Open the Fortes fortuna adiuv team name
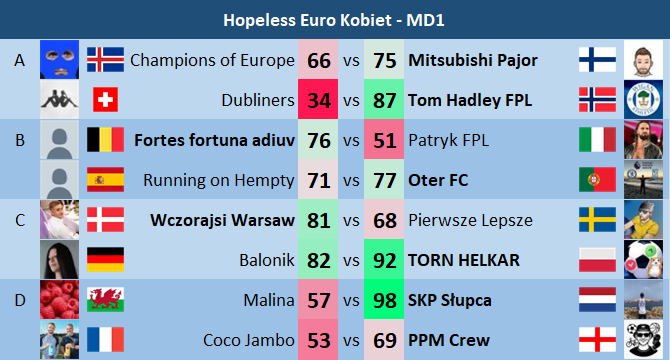Viewport: 670px width, 360px height. [x=215, y=140]
